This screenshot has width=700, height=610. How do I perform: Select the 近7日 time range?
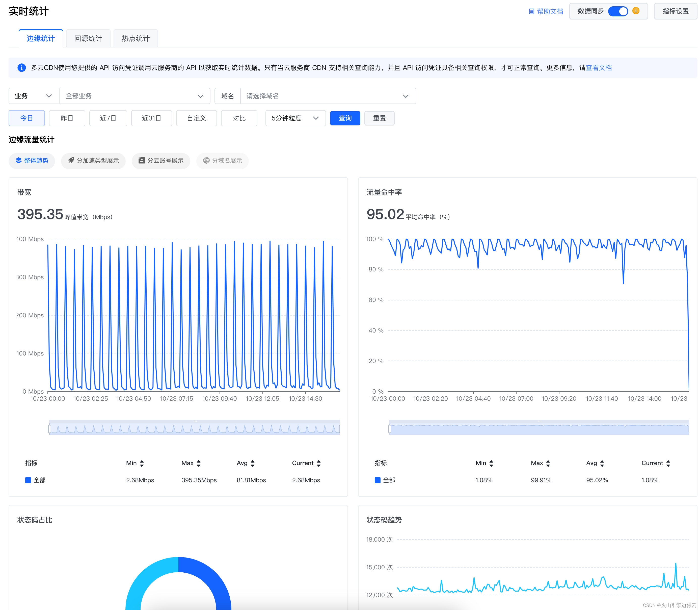(108, 118)
